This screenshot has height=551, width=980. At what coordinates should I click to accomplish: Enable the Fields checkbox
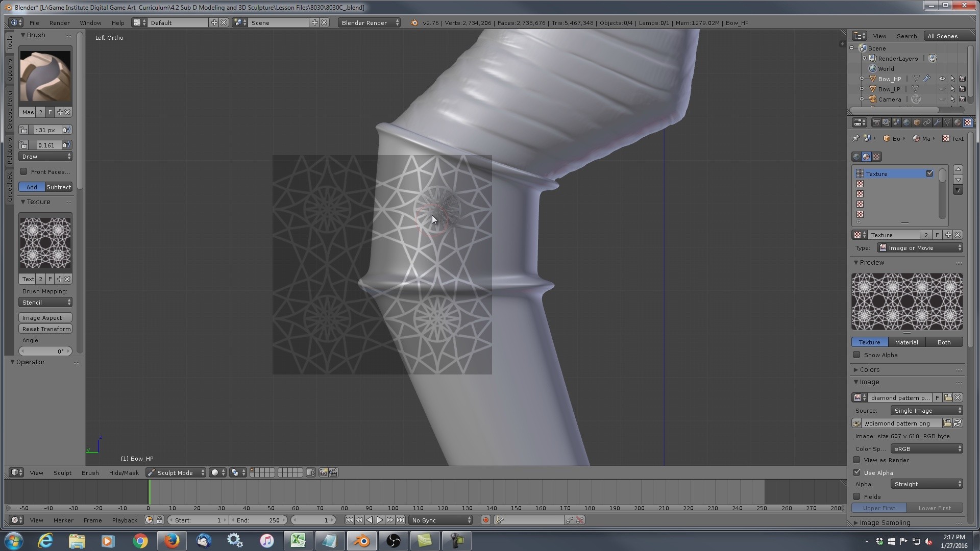856,497
